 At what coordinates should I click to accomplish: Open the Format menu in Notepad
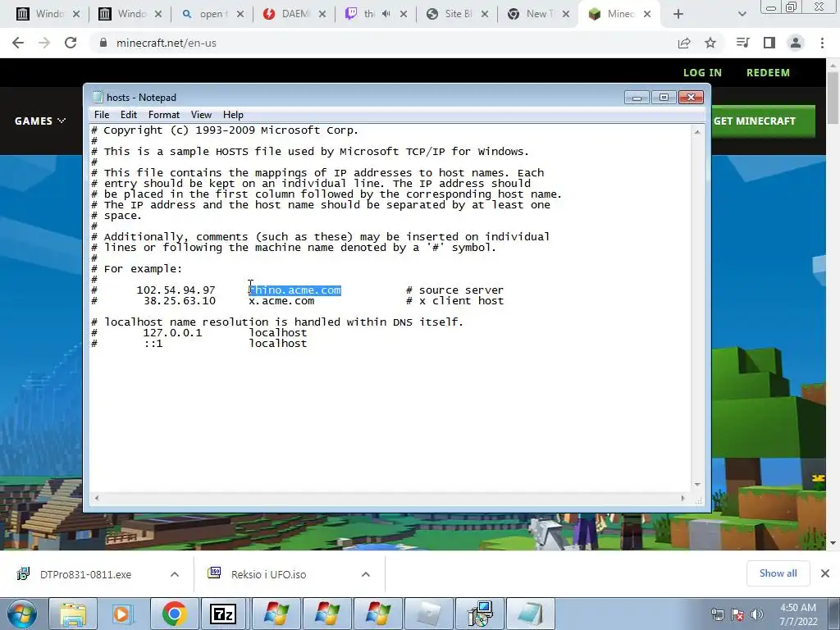pyautogui.click(x=164, y=115)
